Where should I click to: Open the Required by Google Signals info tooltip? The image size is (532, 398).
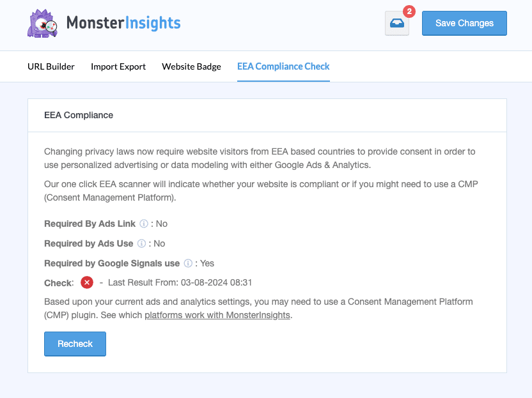[187, 263]
